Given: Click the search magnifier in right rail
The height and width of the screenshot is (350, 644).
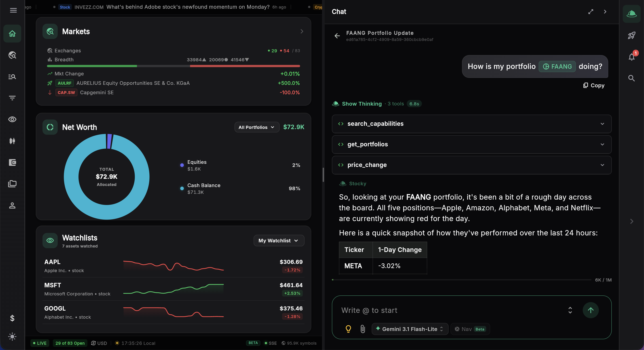Looking at the screenshot, I should coord(631,78).
